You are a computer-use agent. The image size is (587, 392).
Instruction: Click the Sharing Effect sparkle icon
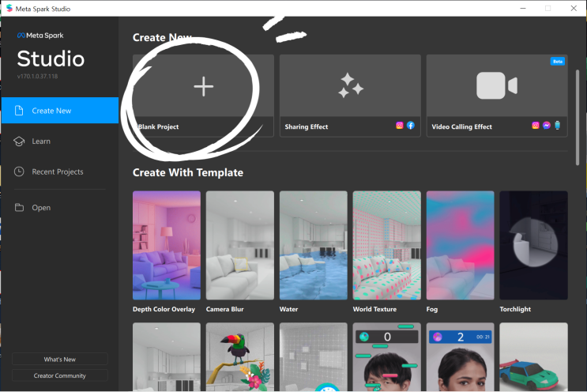(x=350, y=86)
